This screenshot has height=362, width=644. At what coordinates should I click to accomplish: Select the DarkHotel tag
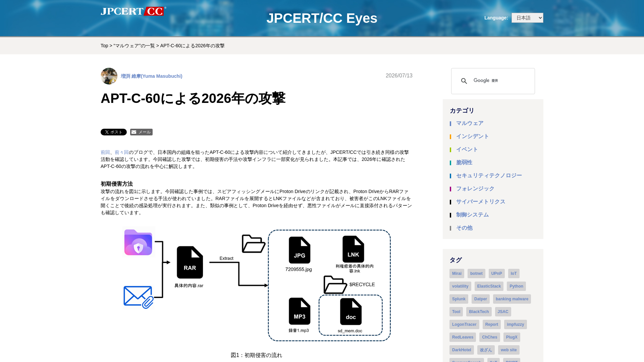[462, 350]
